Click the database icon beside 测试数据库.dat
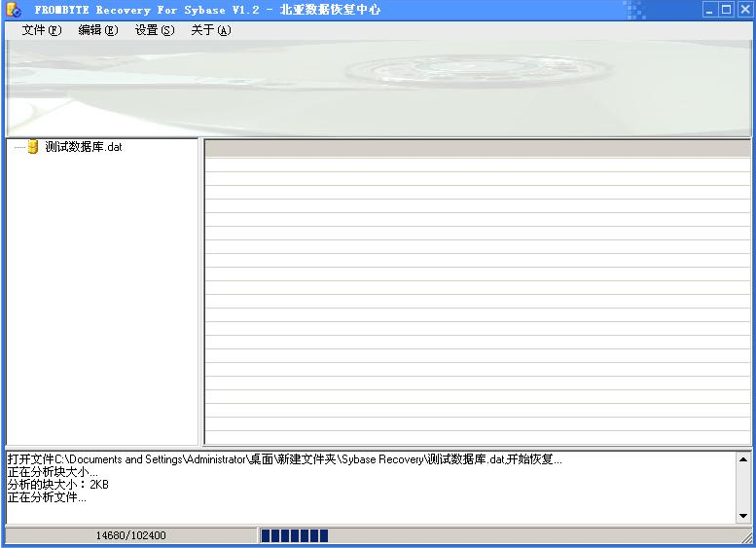This screenshot has width=756, height=548. (33, 147)
